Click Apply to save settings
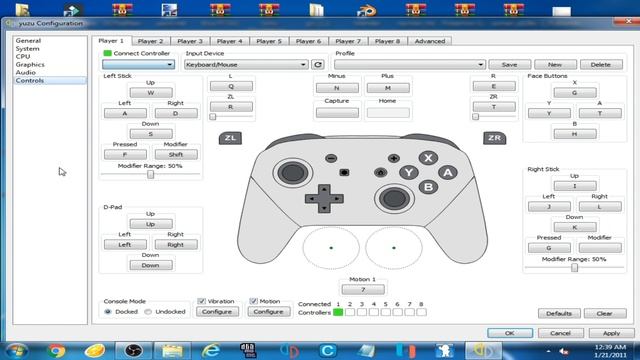Viewport: 640px width, 360px height. click(x=611, y=333)
